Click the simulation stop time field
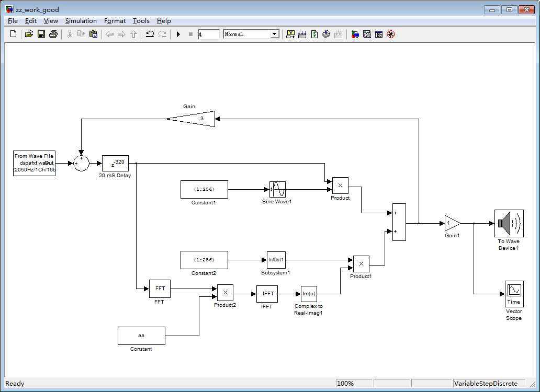The image size is (540, 392). 209,34
